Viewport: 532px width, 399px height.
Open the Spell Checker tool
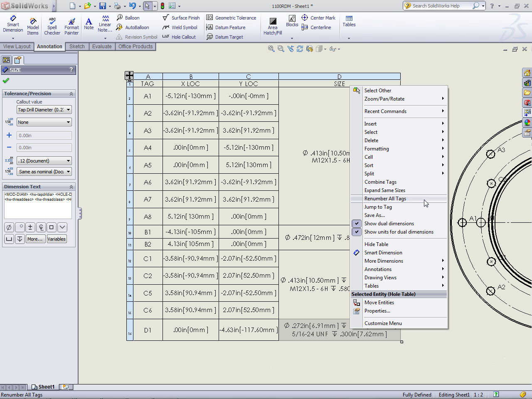(52, 26)
